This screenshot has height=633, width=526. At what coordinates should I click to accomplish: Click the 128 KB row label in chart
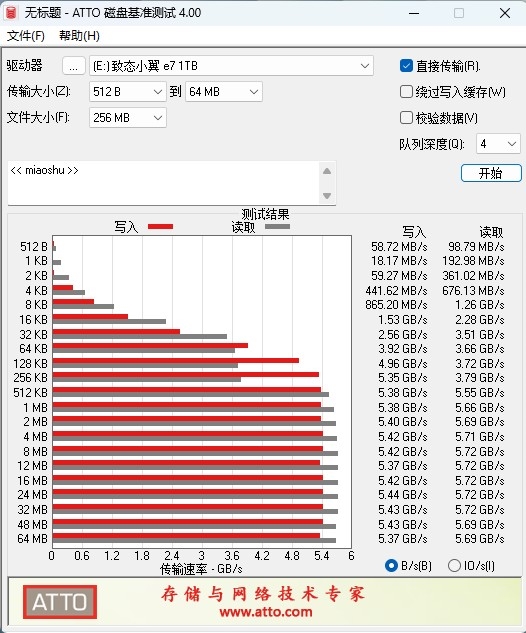[x=30, y=364]
